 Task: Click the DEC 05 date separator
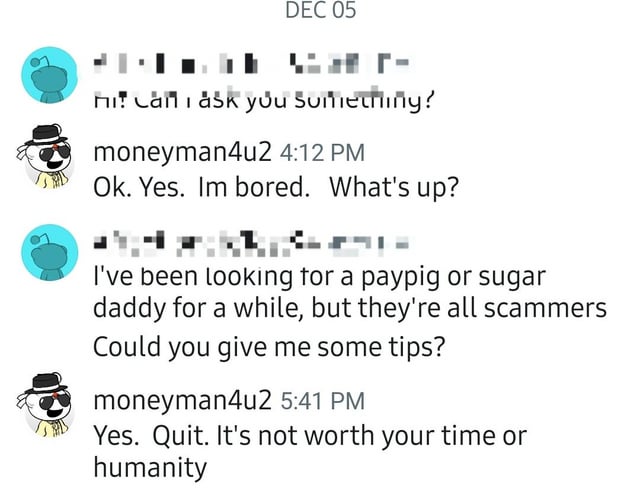click(320, 11)
